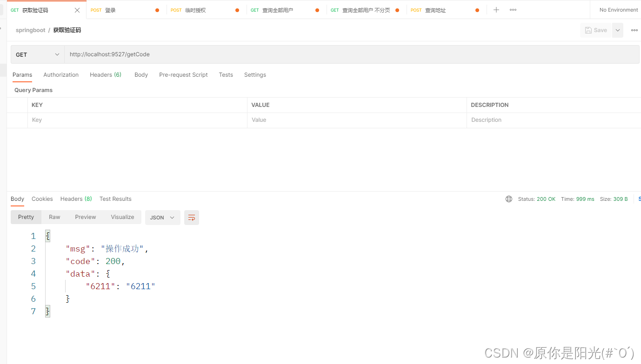Click the 200 code value in the response
This screenshot has height=364, width=641.
click(x=113, y=261)
